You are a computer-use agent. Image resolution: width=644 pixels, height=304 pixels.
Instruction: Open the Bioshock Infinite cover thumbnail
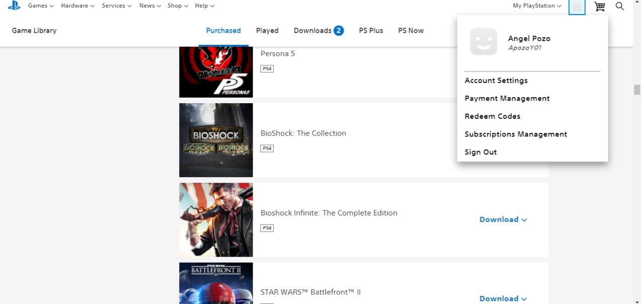point(216,219)
